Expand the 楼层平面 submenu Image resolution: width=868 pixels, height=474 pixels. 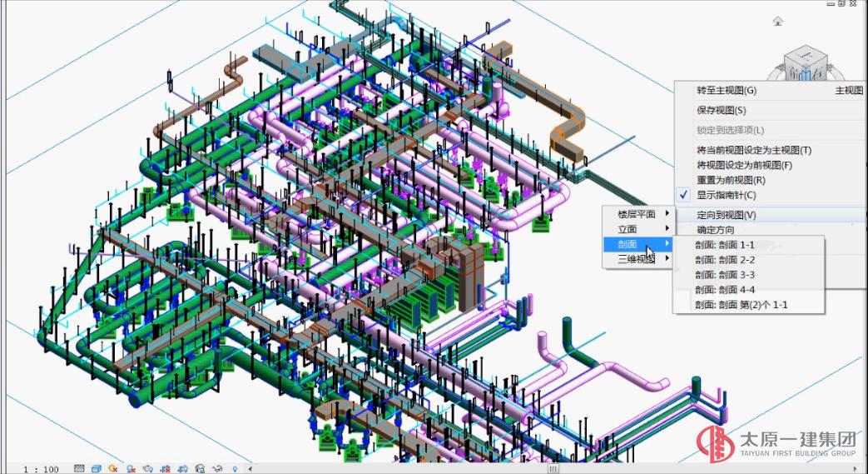coord(637,214)
